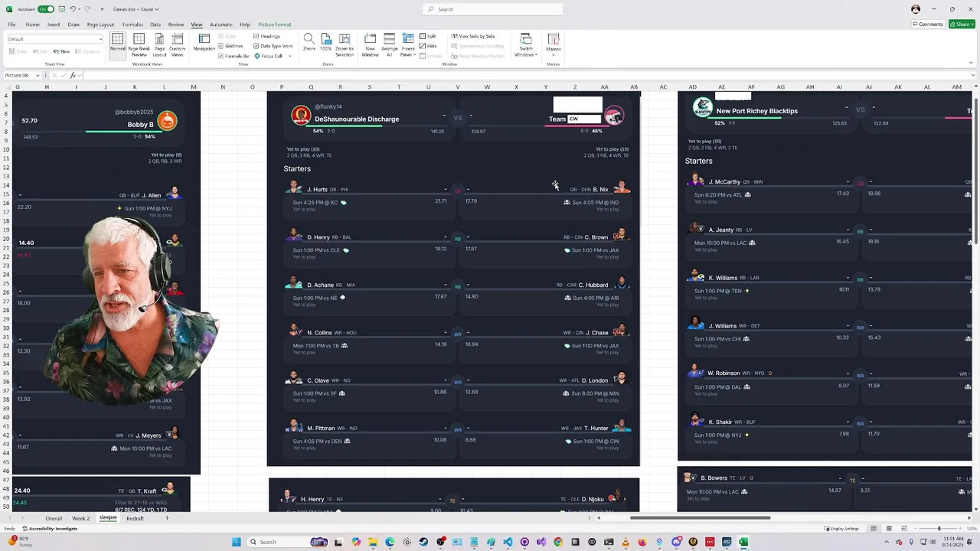This screenshot has height=551, width=980.
Task: Toggle AutoSave switch
Action: coord(44,9)
